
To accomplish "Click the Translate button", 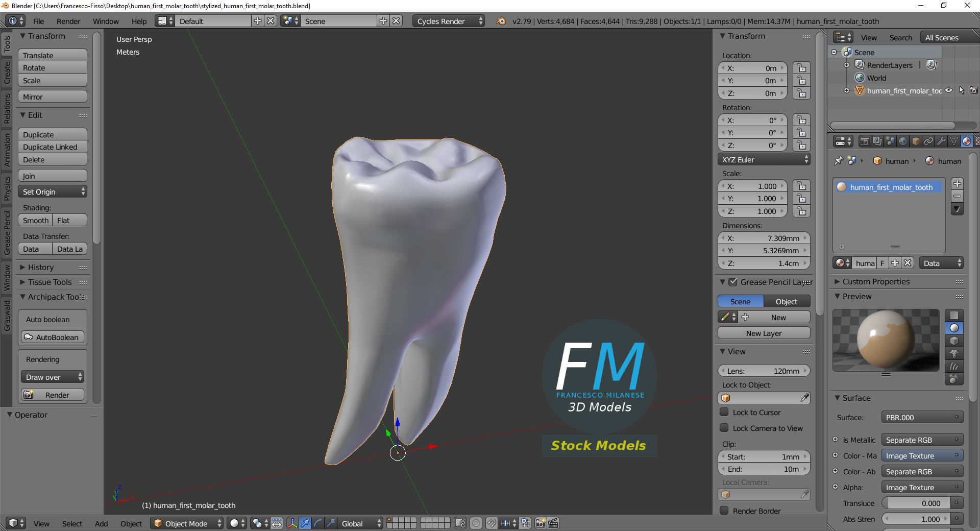I will click(x=53, y=55).
